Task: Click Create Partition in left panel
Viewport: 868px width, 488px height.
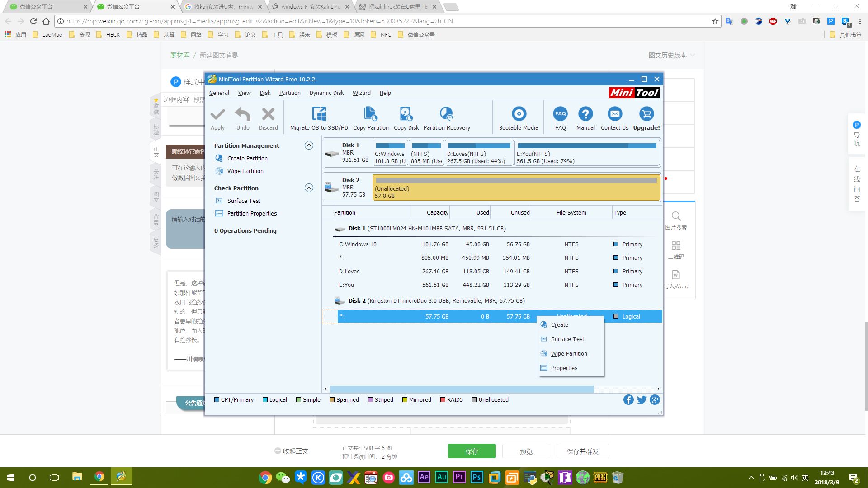Action: (247, 158)
